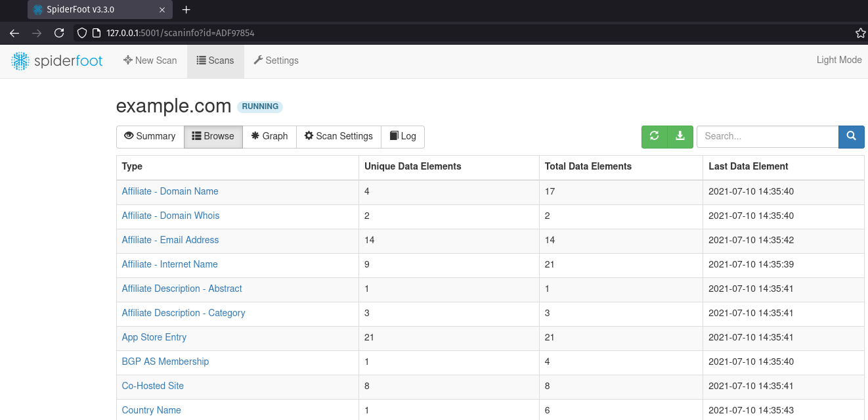
Task: Open the Scan Settings tab
Action: point(338,136)
